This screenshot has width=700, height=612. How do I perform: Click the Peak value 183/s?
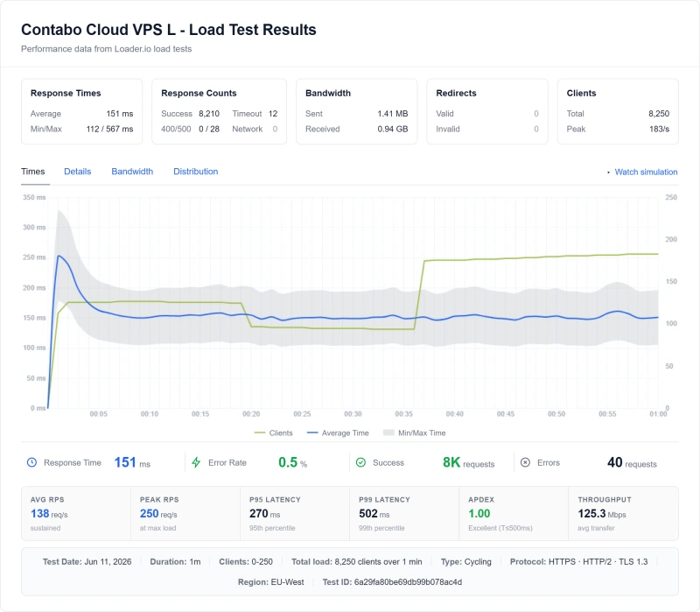660,129
